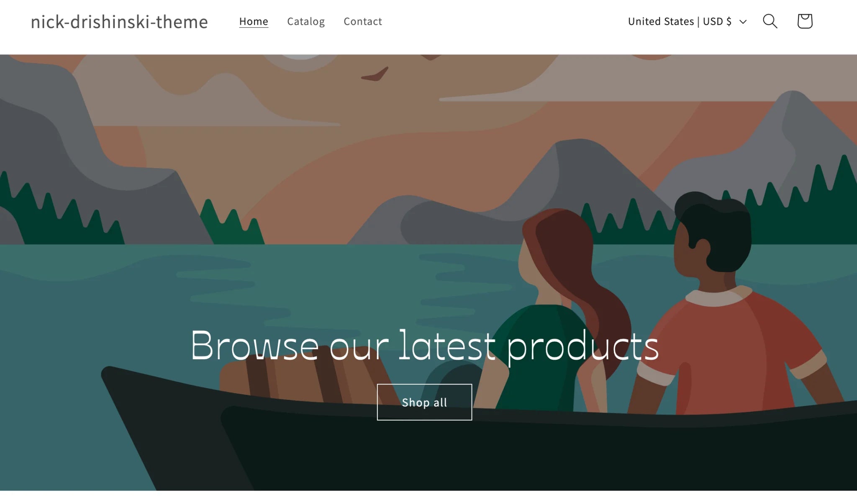The height and width of the screenshot is (504, 857).
Task: Open the Catalog menu item
Action: tap(306, 21)
